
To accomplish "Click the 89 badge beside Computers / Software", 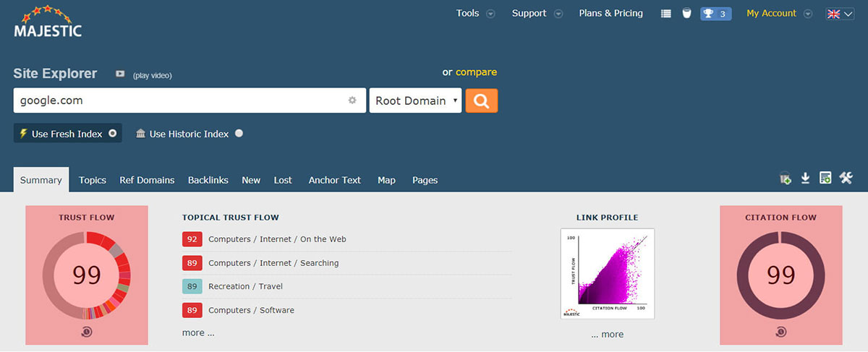I will point(192,310).
